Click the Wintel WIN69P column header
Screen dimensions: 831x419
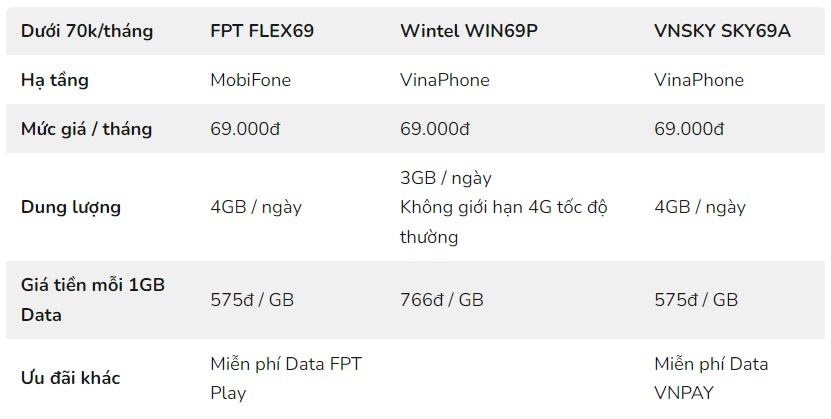tap(469, 31)
